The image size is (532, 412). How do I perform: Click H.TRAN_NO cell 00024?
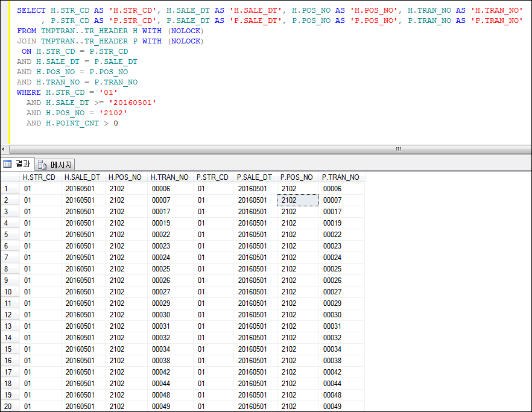170,258
